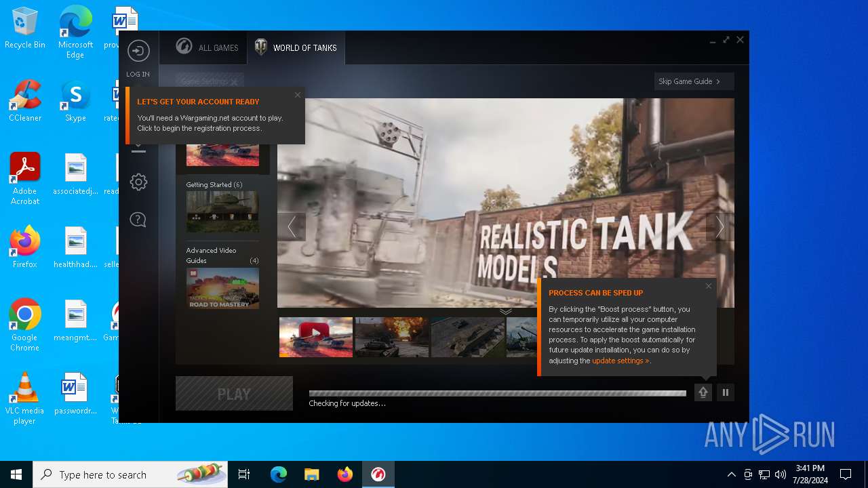Play the first video thumbnail with play icon
The width and height of the screenshot is (868, 488).
316,337
